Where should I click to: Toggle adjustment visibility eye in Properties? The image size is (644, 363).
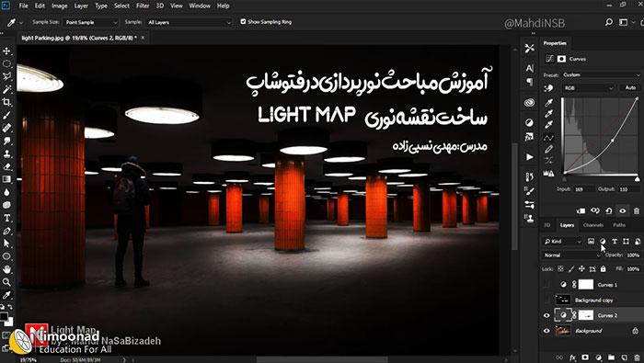click(623, 210)
